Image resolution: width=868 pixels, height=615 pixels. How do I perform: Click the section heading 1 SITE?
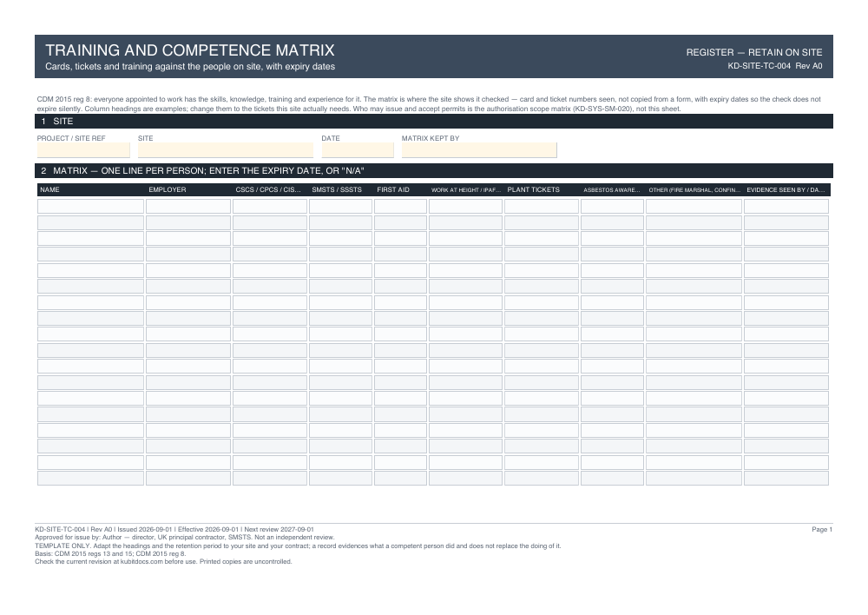pyautogui.click(x=434, y=122)
